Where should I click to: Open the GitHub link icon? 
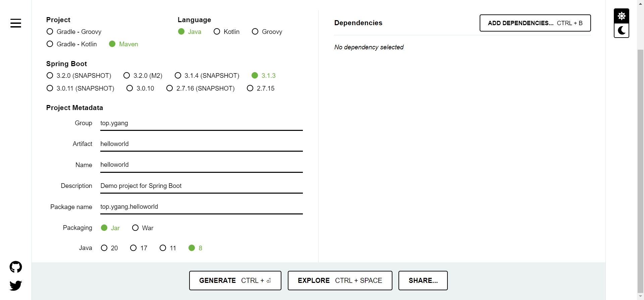16,267
